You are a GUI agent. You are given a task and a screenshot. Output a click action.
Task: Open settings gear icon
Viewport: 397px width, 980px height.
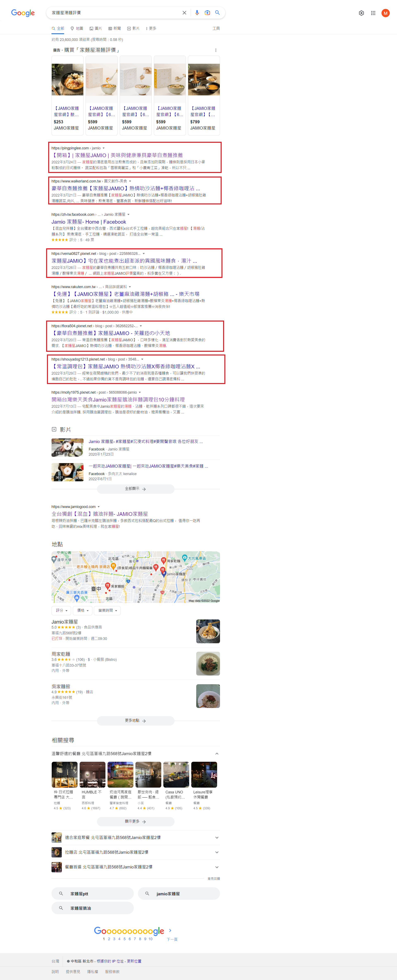coord(361,13)
